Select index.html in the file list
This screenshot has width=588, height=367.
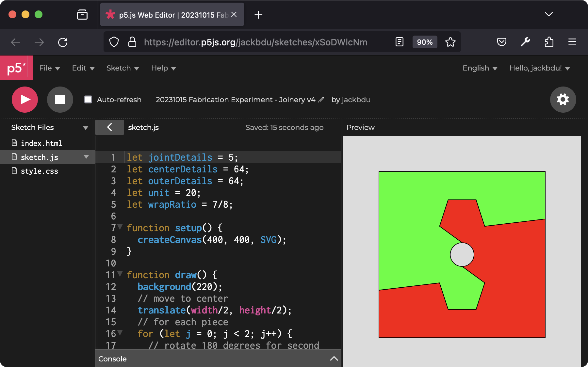point(41,143)
